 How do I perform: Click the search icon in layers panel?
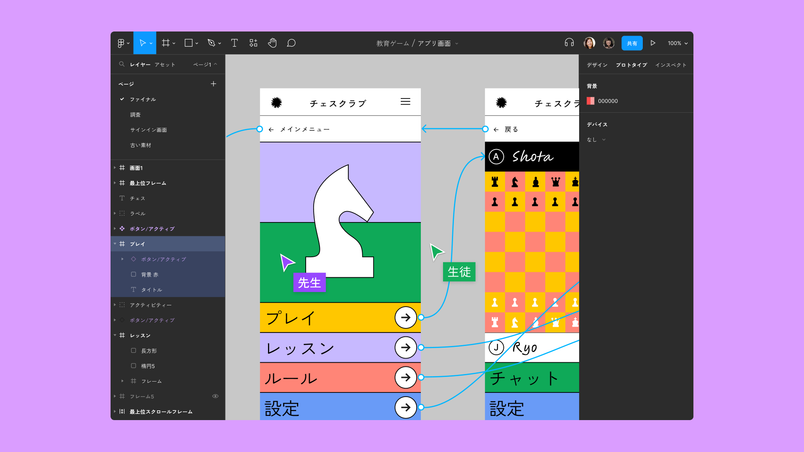122,65
